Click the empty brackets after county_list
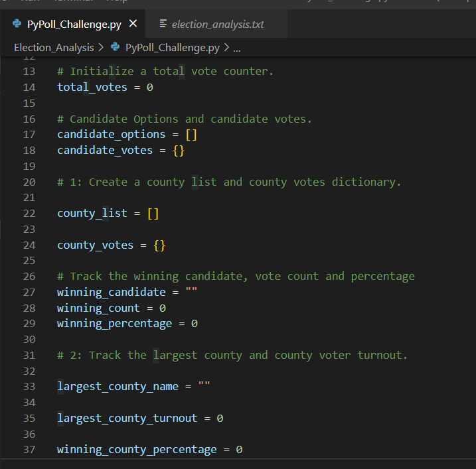This screenshot has width=476, height=469. [x=153, y=214]
